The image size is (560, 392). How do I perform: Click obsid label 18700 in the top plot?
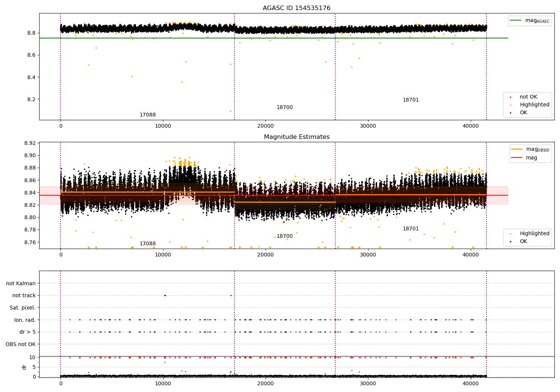(x=284, y=108)
